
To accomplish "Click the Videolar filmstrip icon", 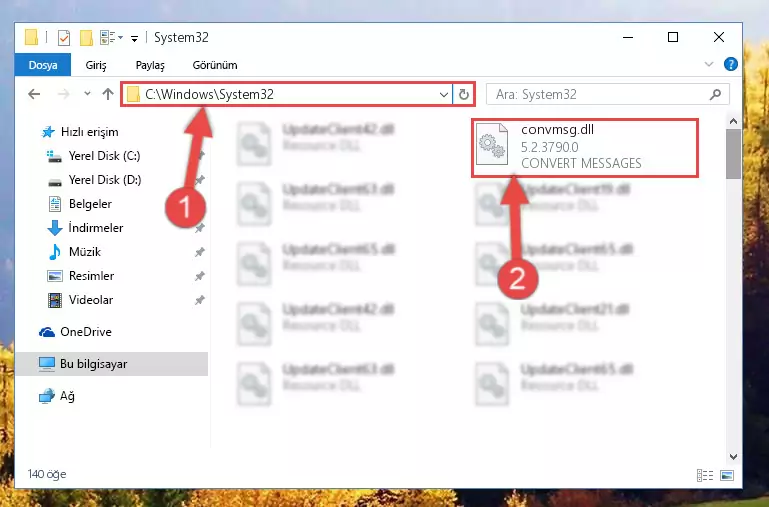I will [x=54, y=300].
